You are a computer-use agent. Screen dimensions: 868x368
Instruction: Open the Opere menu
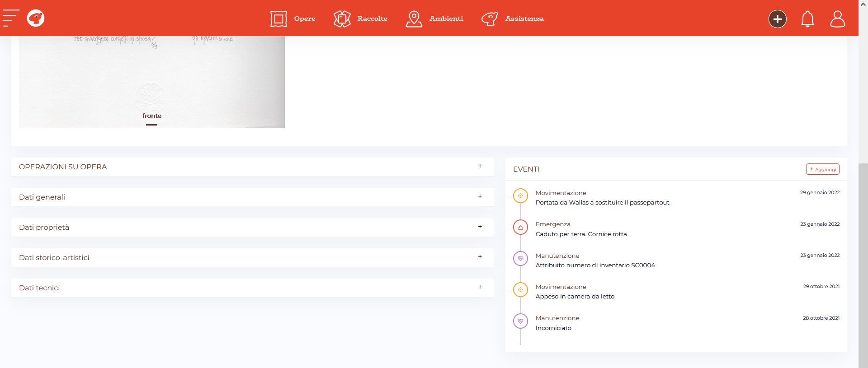coord(305,19)
